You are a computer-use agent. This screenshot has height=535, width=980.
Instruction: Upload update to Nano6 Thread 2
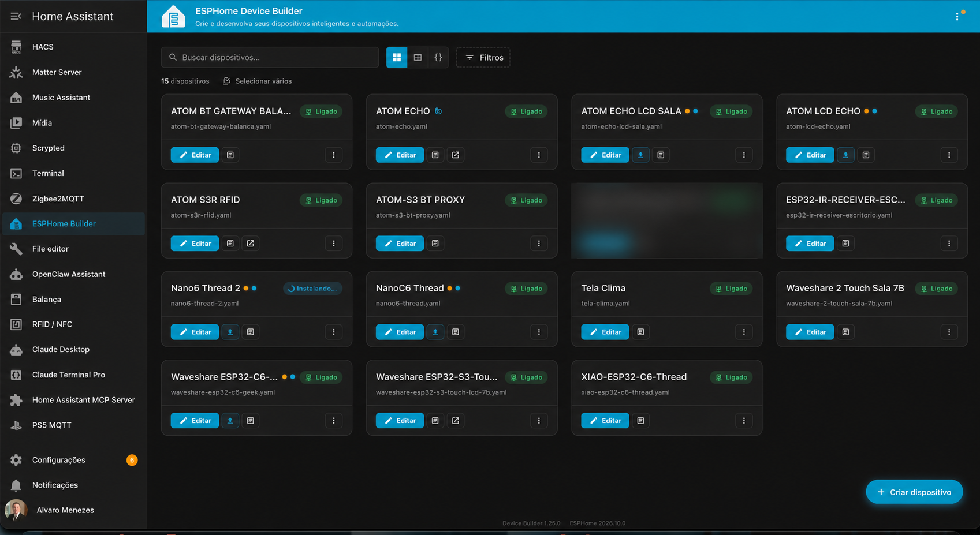coord(230,332)
